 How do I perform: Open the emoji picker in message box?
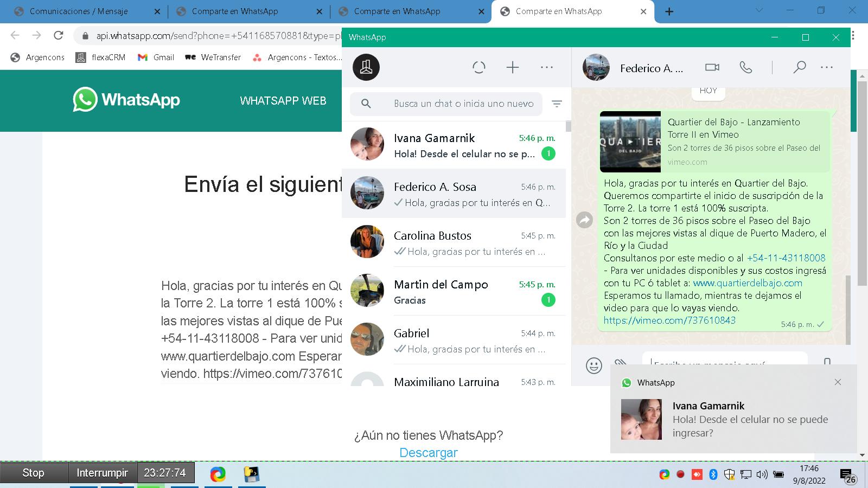coord(594,365)
